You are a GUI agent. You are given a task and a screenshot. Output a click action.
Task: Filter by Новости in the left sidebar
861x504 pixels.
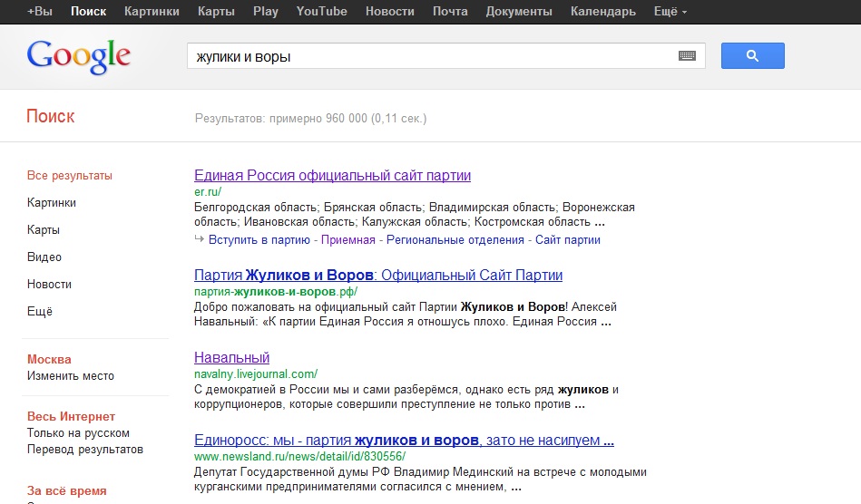[x=49, y=284]
